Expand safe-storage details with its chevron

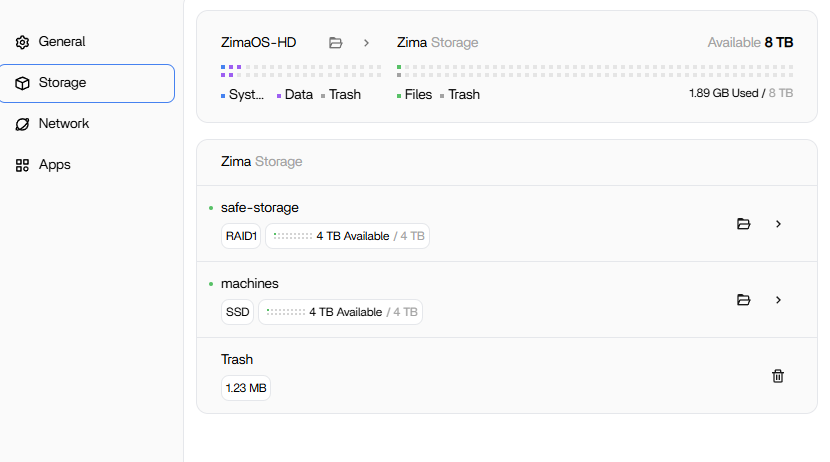point(778,224)
